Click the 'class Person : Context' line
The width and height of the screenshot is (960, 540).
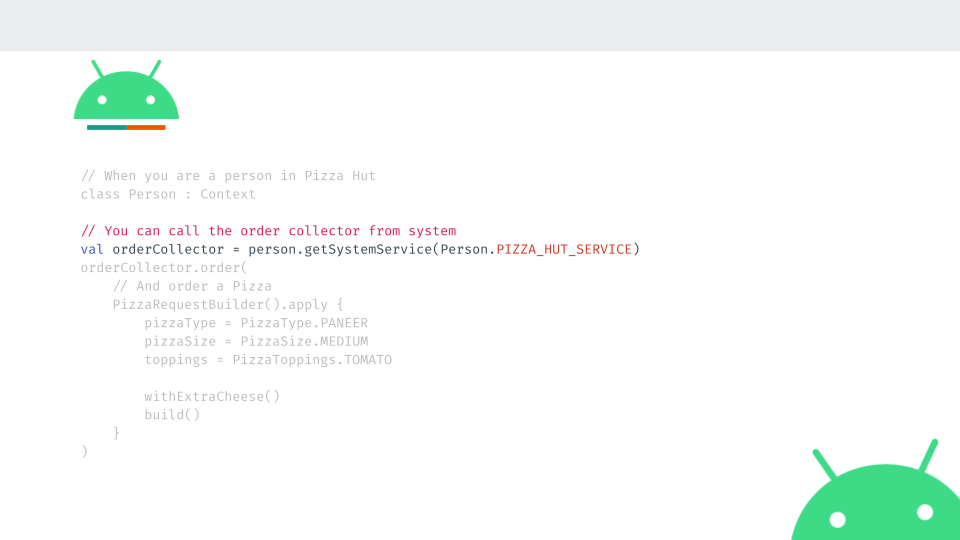click(168, 194)
